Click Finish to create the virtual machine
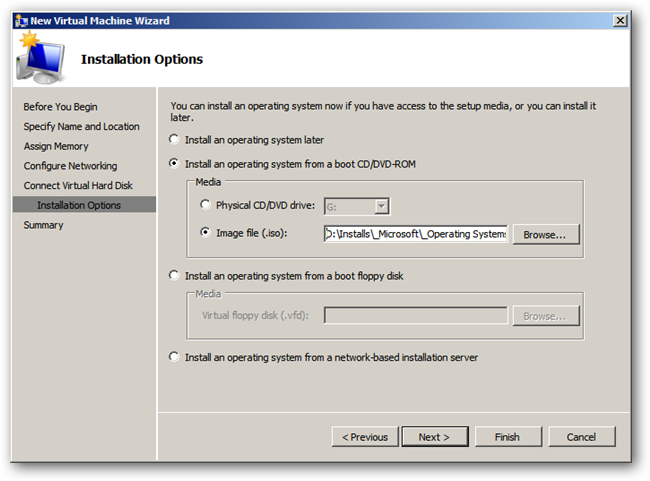 508,437
